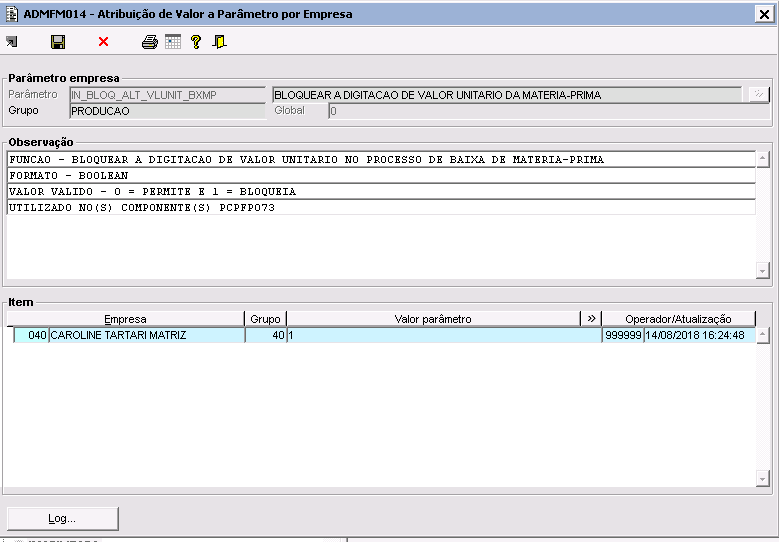Select the timestamp cell 14/08/2018 16:24:48
The height and width of the screenshot is (542, 779).
click(x=700, y=335)
